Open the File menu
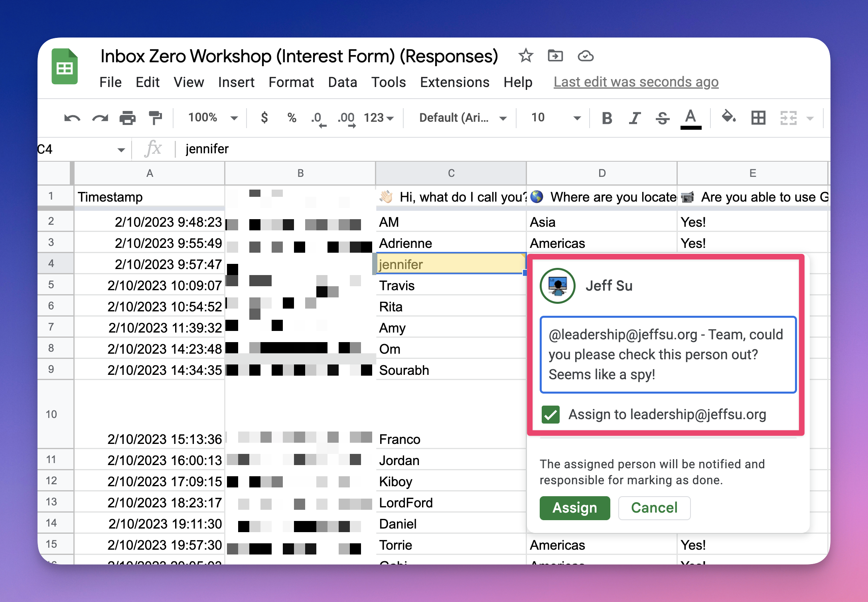This screenshot has height=602, width=868. (x=110, y=82)
